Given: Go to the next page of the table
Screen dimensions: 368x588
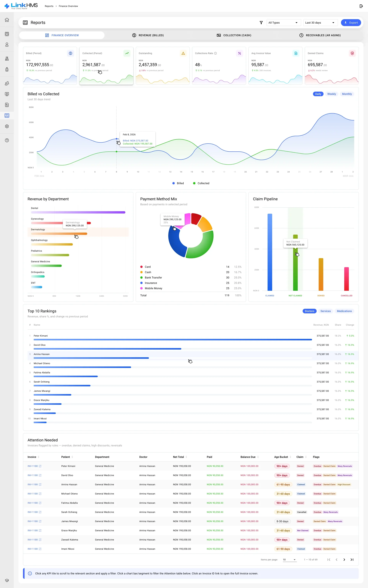Looking at the screenshot, I should [x=344, y=559].
